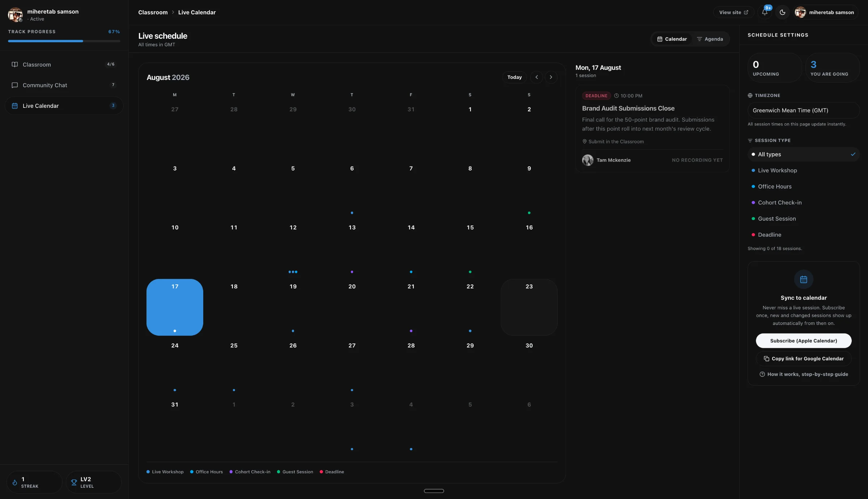Viewport: 868px width, 499px height.
Task: Select August 13 on the calendar
Action: (352, 248)
